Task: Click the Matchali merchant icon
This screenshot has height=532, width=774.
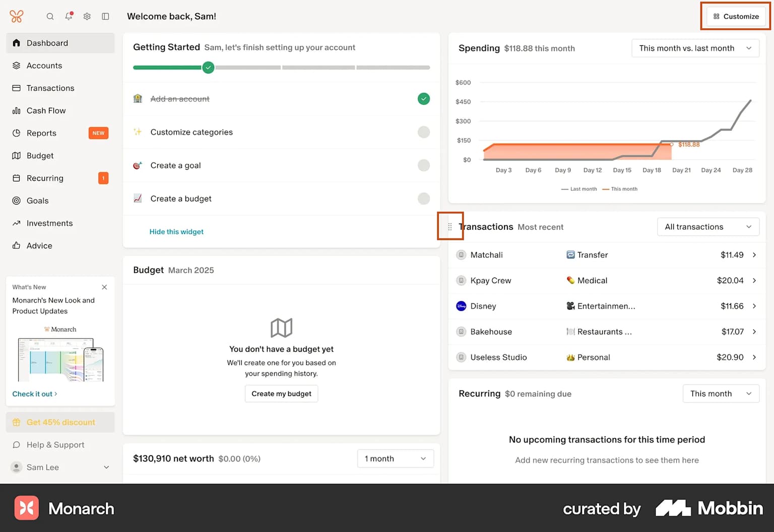Action: click(x=461, y=255)
